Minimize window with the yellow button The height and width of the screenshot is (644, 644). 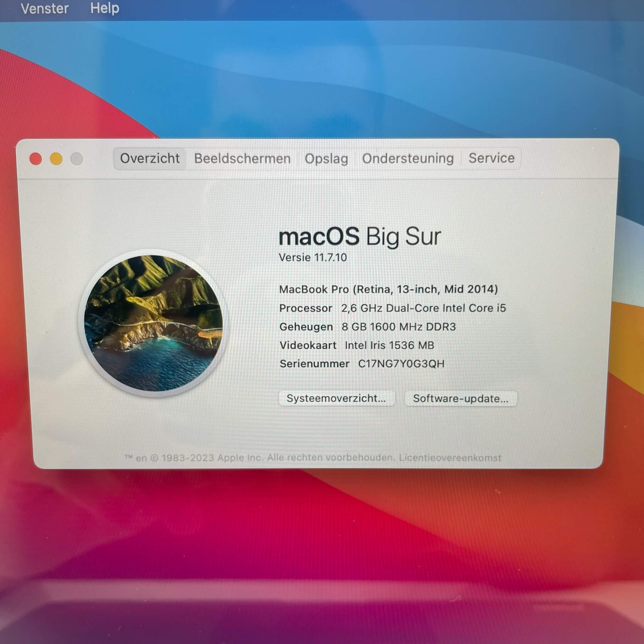(x=56, y=159)
